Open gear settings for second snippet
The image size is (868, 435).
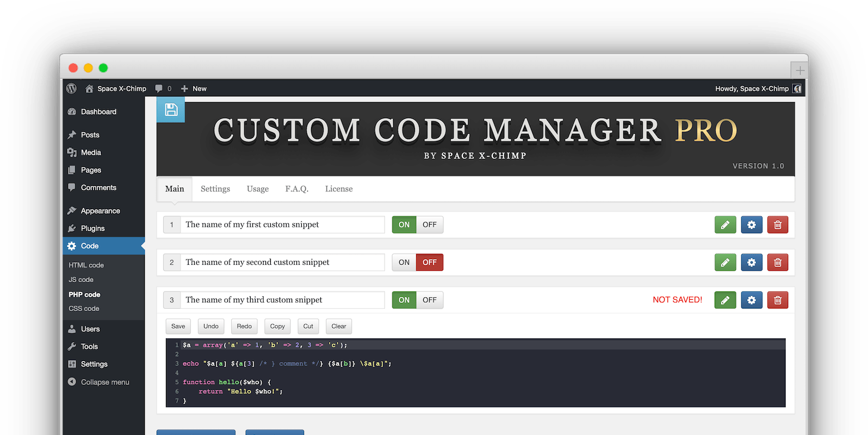752,262
